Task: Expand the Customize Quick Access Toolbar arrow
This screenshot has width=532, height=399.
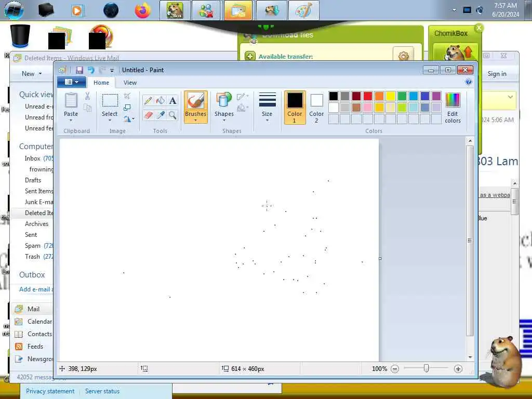Action: [x=112, y=70]
